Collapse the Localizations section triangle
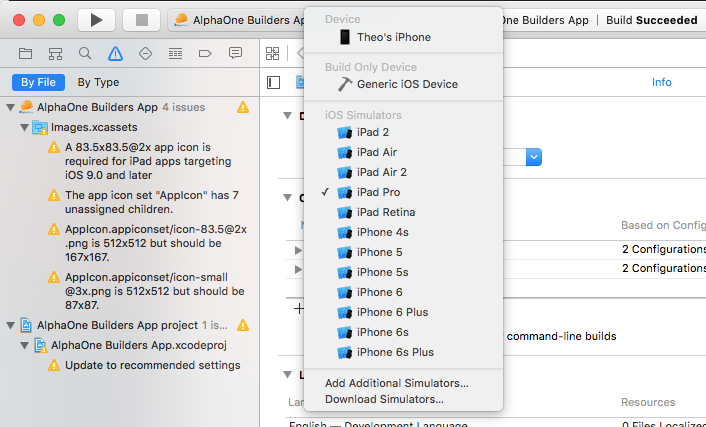 [287, 374]
